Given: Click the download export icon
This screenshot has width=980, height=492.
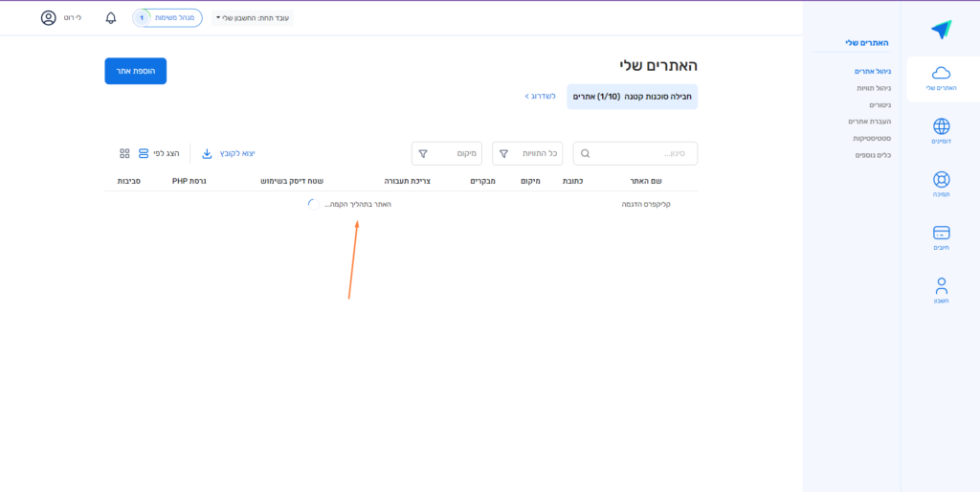Looking at the screenshot, I should tap(207, 153).
